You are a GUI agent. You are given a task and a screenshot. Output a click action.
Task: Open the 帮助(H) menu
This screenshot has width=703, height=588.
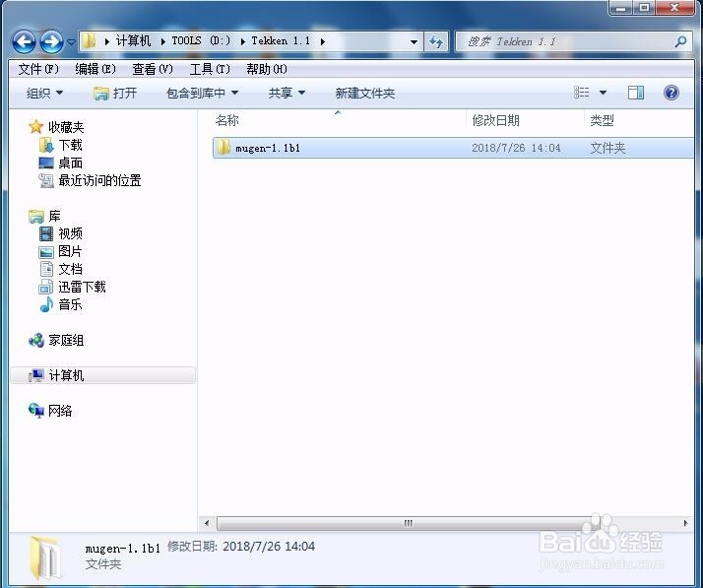coord(267,69)
